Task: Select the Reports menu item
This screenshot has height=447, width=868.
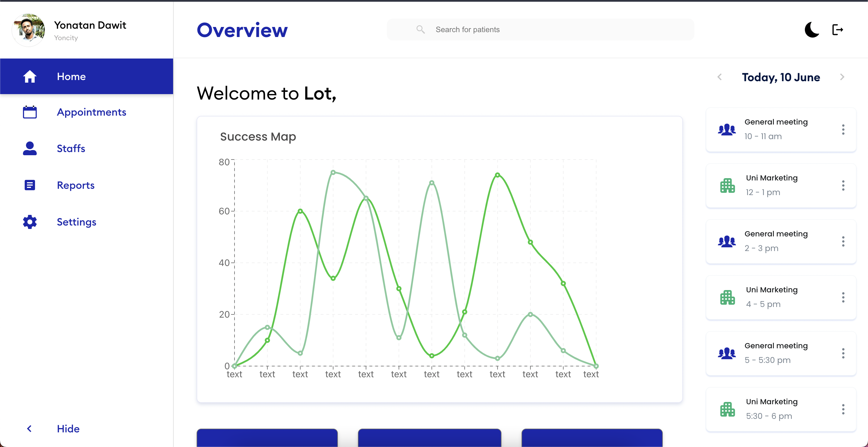Action: click(x=75, y=185)
